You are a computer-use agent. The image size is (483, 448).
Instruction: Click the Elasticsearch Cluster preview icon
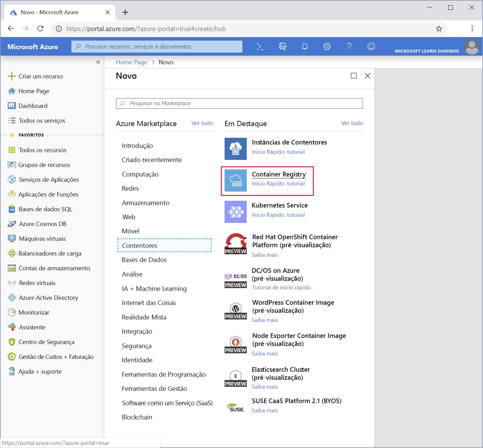click(235, 378)
